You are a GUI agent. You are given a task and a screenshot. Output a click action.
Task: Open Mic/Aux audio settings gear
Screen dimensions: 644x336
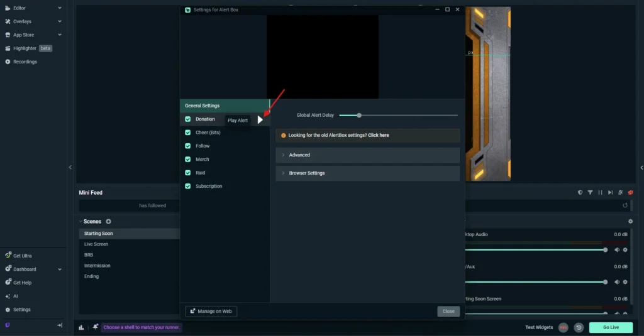[x=625, y=282]
